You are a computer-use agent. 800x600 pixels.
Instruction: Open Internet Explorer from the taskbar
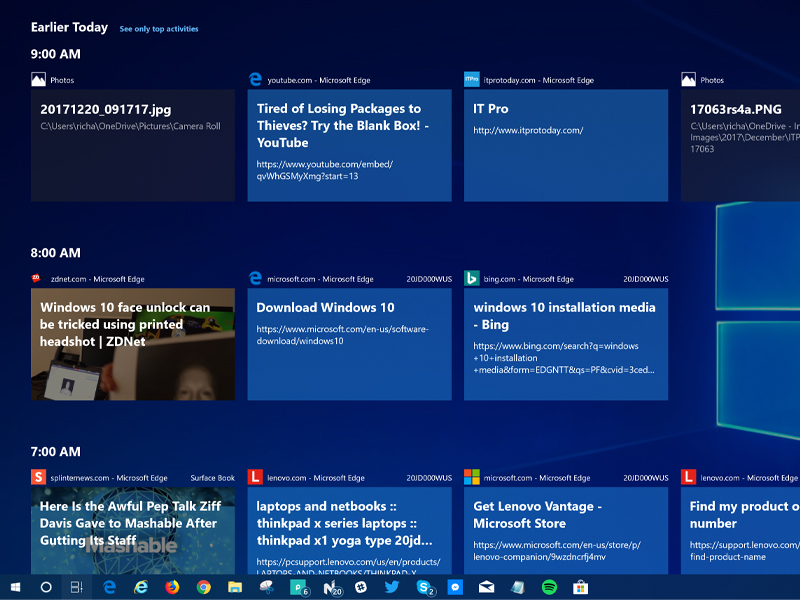click(x=141, y=587)
